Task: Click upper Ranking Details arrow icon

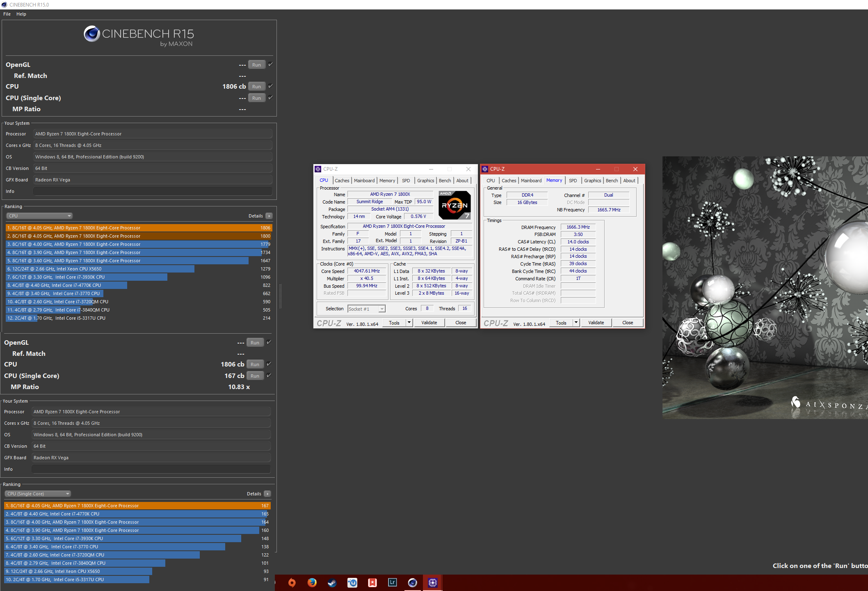Action: [269, 216]
